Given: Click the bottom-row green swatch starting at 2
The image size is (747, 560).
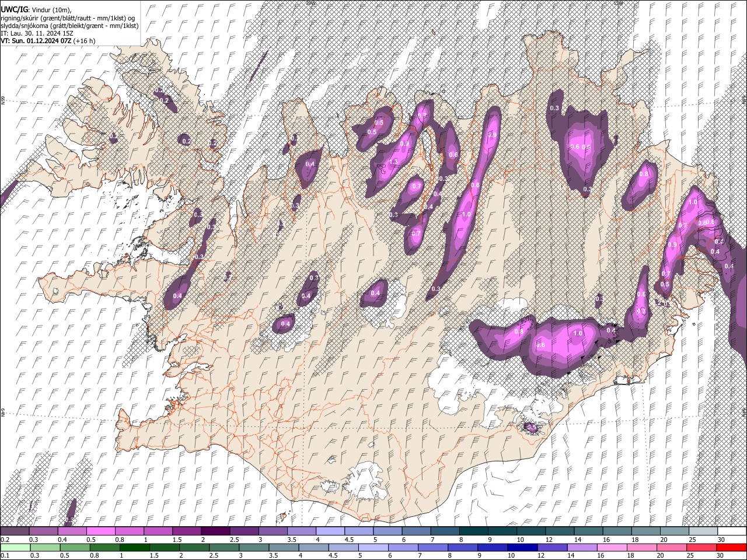Looking at the screenshot, I should point(194,548).
